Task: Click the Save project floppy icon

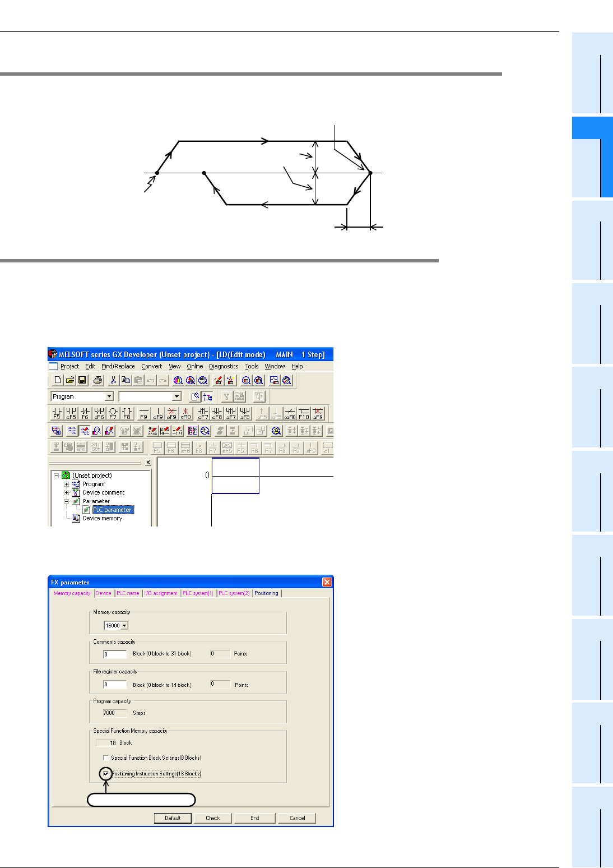Action: pos(82,380)
